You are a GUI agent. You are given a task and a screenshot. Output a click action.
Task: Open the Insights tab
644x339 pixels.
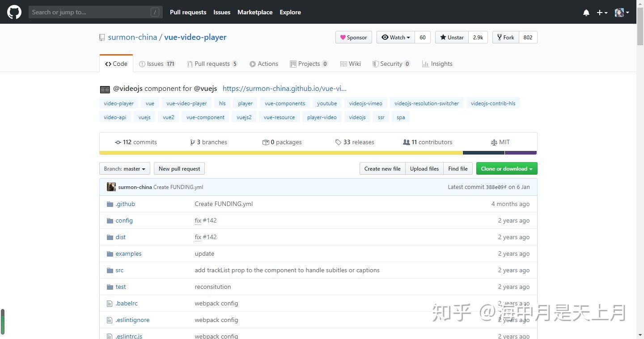coord(437,64)
